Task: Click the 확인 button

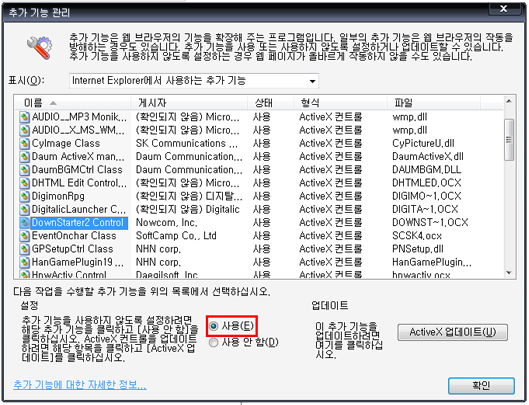Action: tap(481, 385)
